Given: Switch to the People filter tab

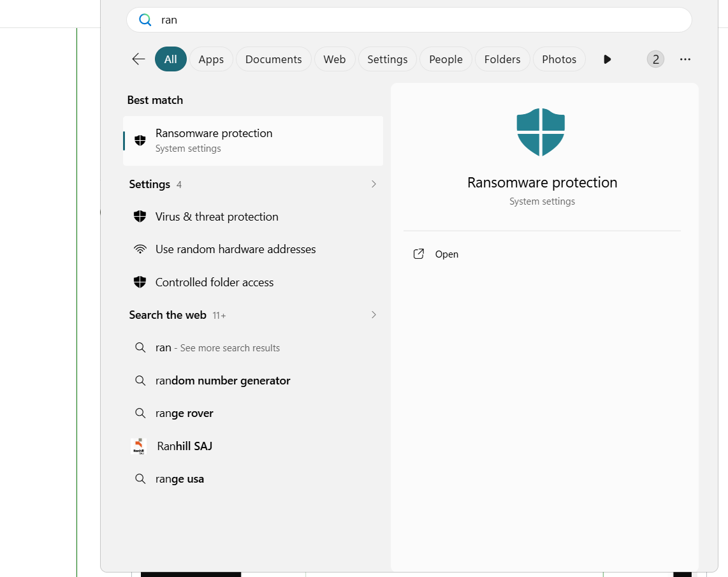Looking at the screenshot, I should pos(446,59).
